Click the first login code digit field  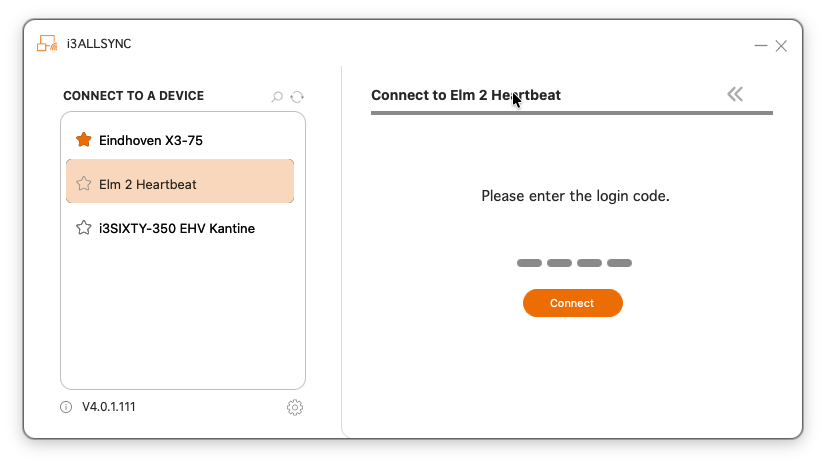[529, 263]
